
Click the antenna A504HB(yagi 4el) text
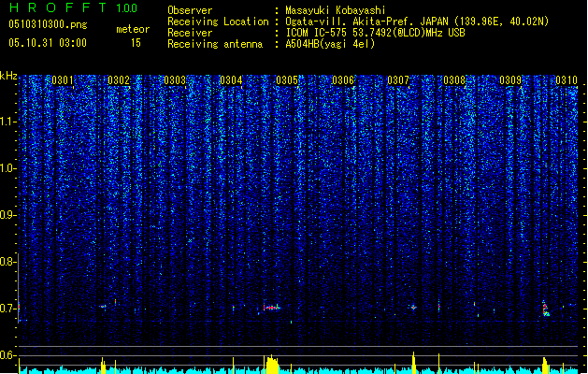pyautogui.click(x=330, y=44)
